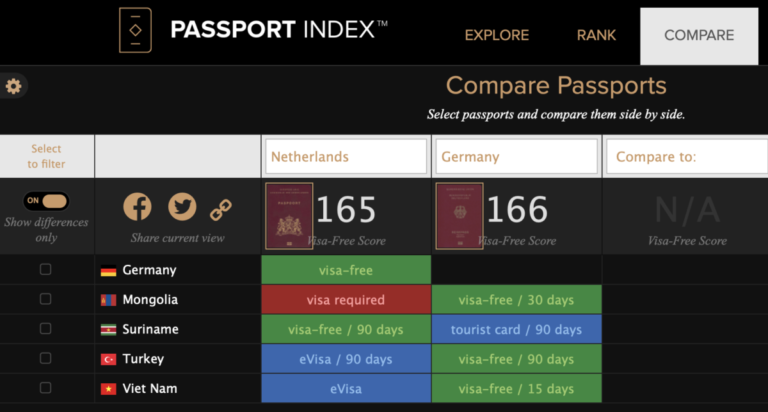Open the settings gear icon
Screen dimensions: 768x412
13,86
